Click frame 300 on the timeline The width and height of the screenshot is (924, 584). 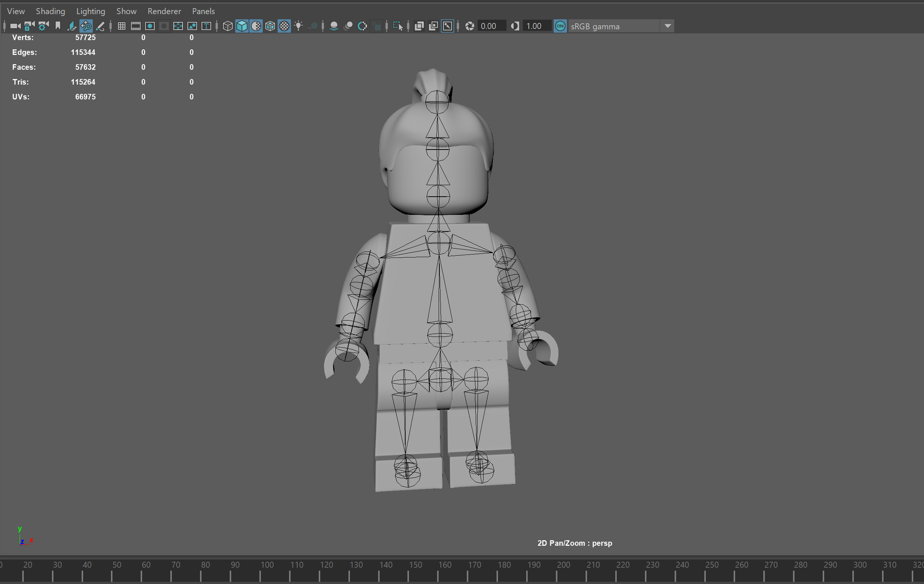click(x=860, y=565)
